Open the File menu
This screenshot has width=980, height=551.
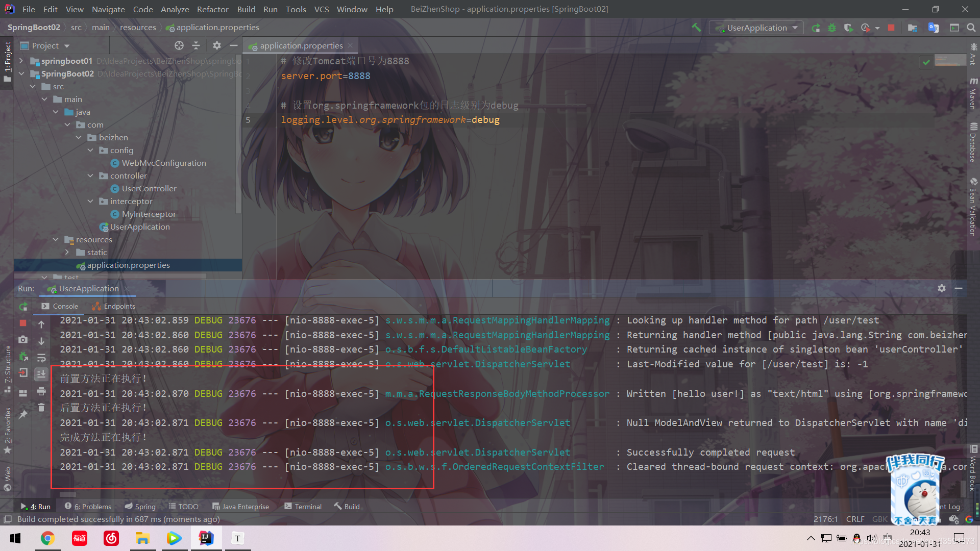point(29,9)
